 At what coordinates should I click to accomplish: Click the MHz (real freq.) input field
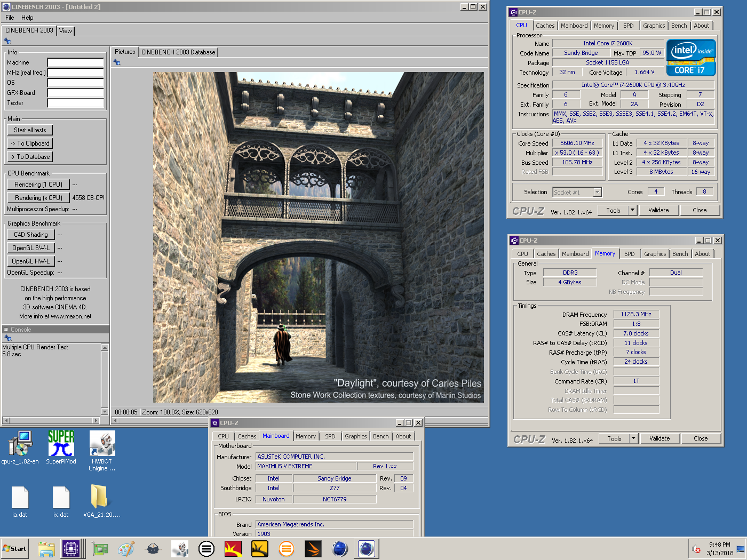pos(75,73)
